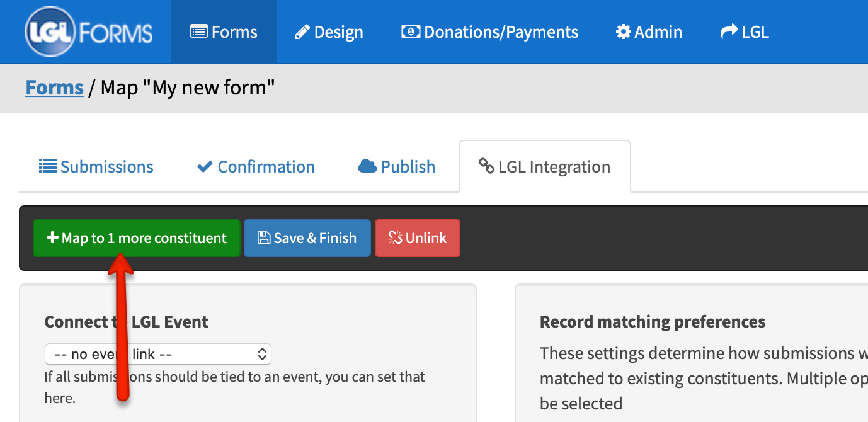Expand the no event link combo box
The image size is (868, 422).
[x=157, y=354]
